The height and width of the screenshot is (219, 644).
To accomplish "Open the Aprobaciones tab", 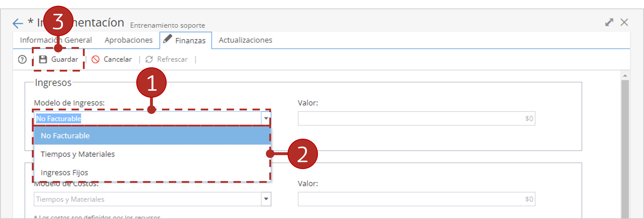I will pyautogui.click(x=129, y=40).
